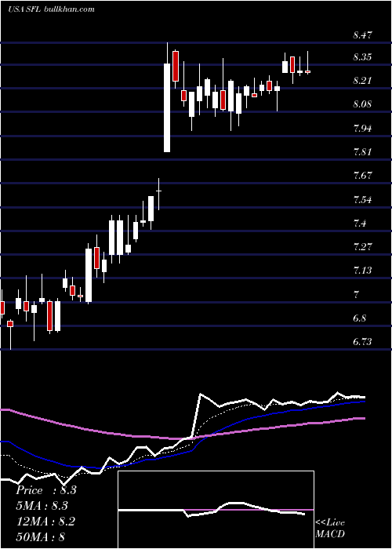Click the 7 price axis label
This screenshot has height=549, width=392.
coord(356,294)
